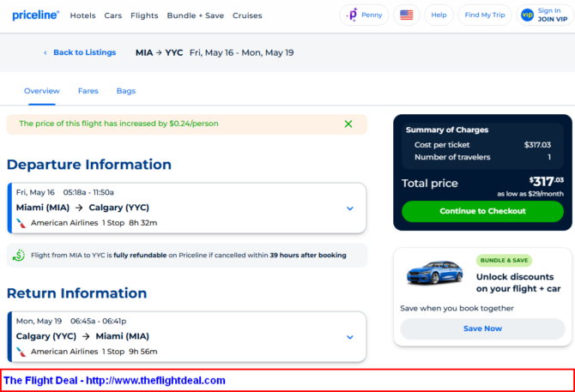575x392 pixels.
Task: Switch to the Fares tab
Action: pyautogui.click(x=88, y=91)
